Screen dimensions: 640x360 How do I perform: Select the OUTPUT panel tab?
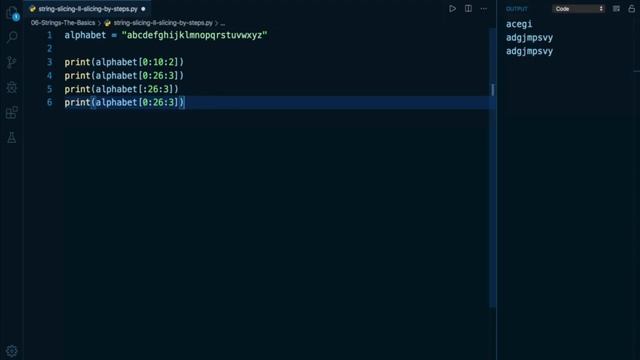(x=516, y=9)
